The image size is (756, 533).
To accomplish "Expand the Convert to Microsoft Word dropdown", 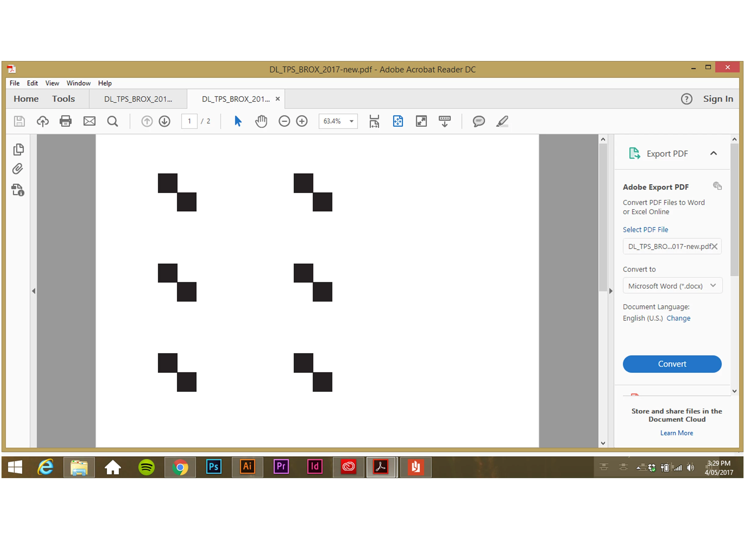I will [x=713, y=286].
